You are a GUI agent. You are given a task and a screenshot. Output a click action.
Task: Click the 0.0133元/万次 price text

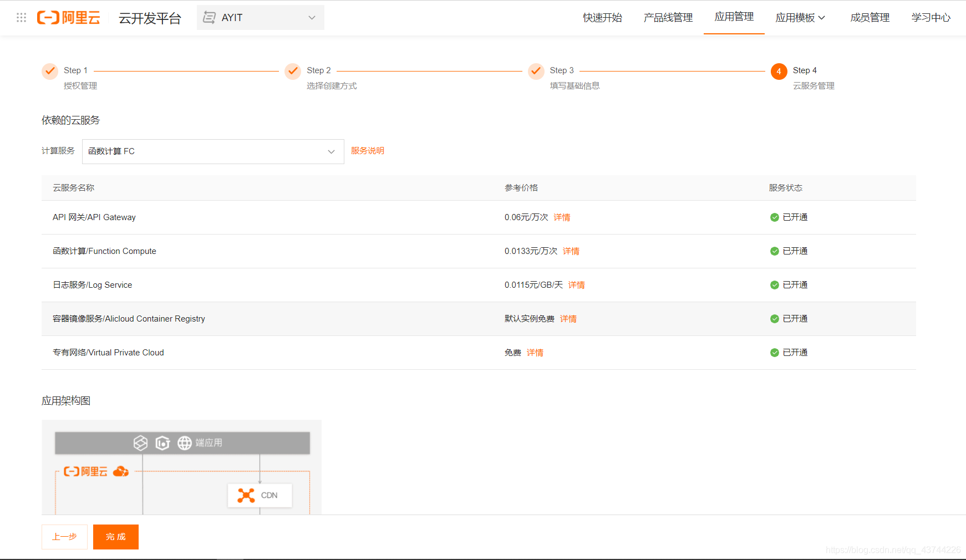coord(531,251)
